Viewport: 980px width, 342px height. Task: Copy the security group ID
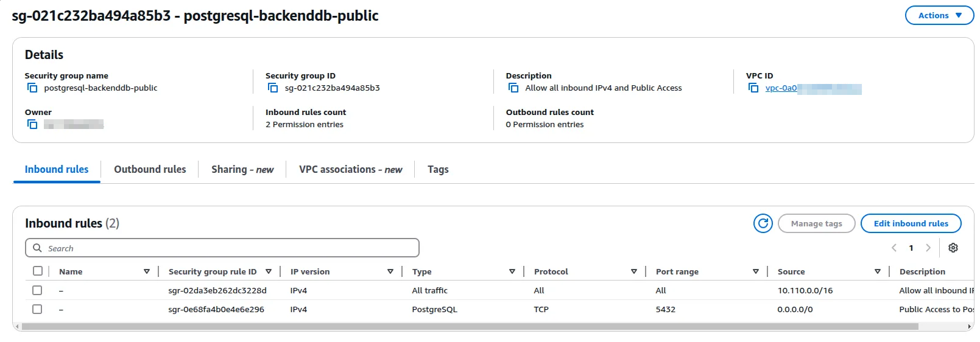point(273,88)
